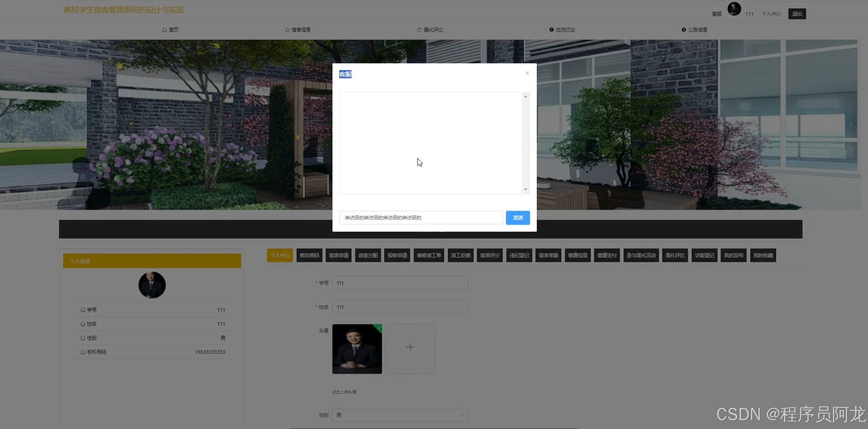The height and width of the screenshot is (429, 868).
Task: Switch to the 报修申请 tab
Action: pos(397,255)
